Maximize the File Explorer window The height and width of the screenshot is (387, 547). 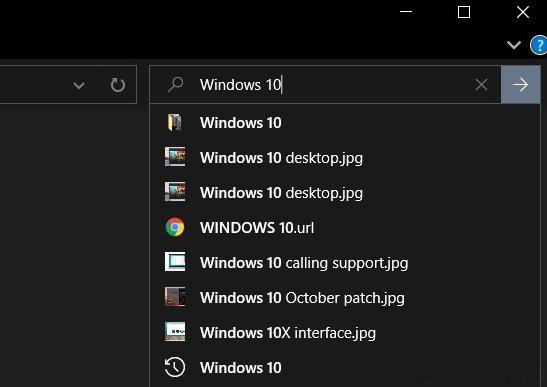click(x=464, y=12)
